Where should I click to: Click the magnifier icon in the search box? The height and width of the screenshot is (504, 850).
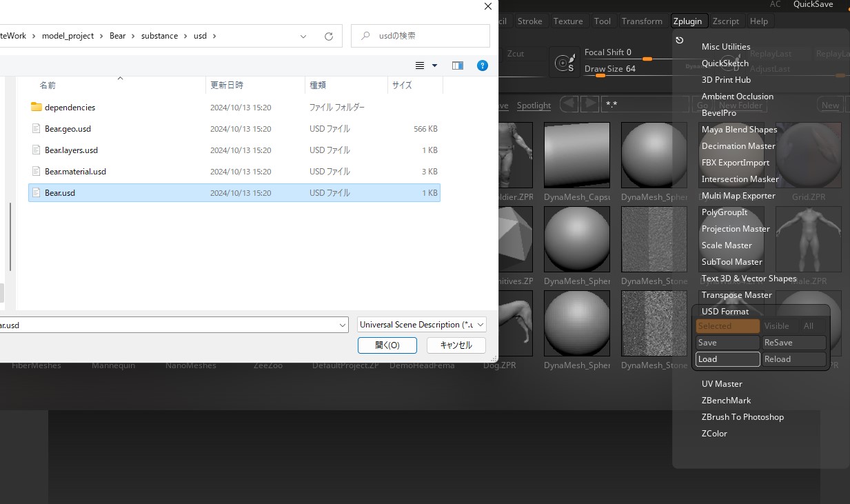click(x=364, y=36)
